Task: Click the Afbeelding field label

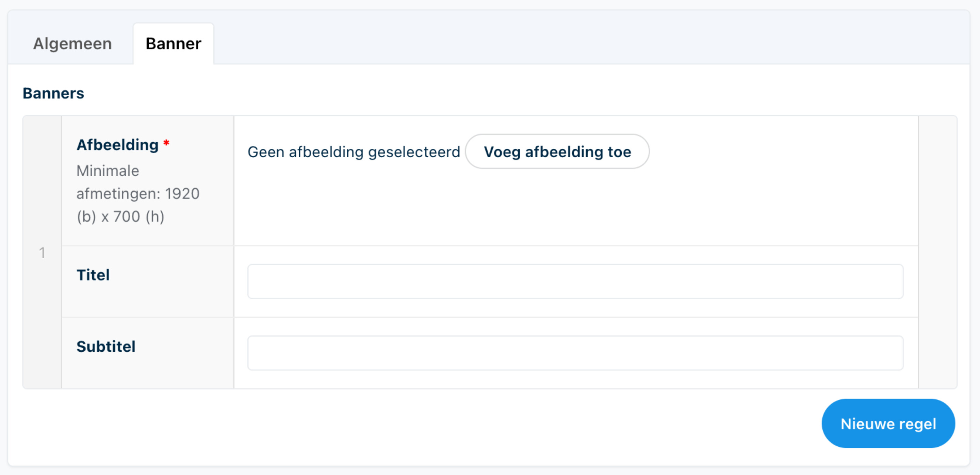Action: [117, 145]
